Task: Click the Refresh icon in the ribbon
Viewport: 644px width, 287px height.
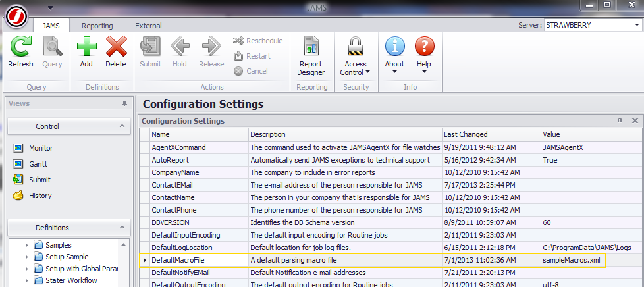Action: 20,46
